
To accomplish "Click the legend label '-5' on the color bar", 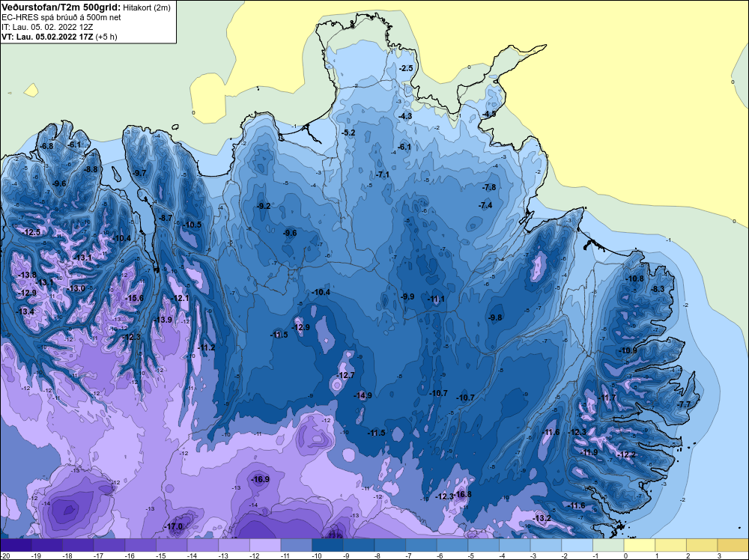I will (470, 556).
